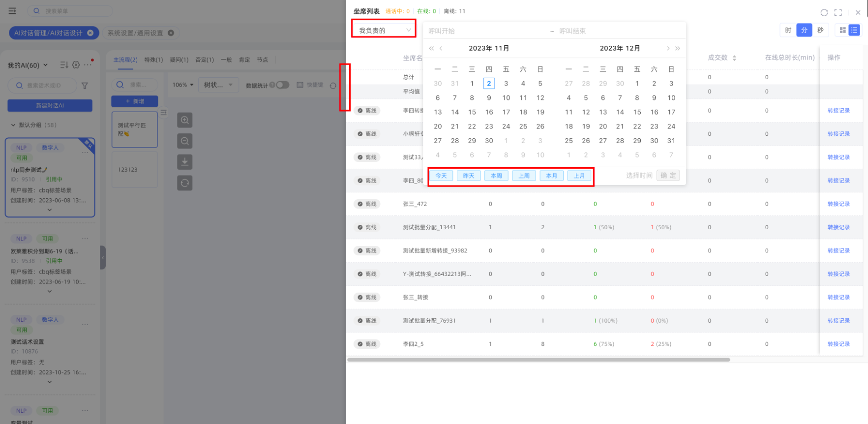
Task: Go to the previous month in calendar
Action: [x=441, y=48]
